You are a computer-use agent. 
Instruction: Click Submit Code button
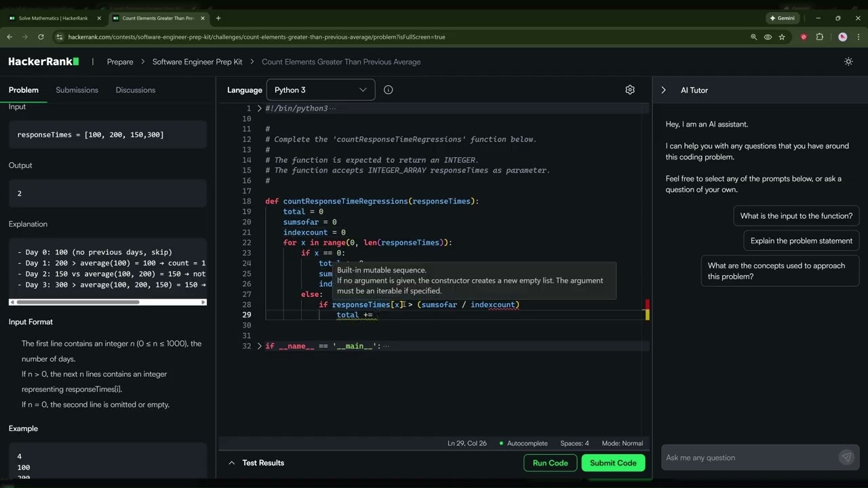click(613, 463)
